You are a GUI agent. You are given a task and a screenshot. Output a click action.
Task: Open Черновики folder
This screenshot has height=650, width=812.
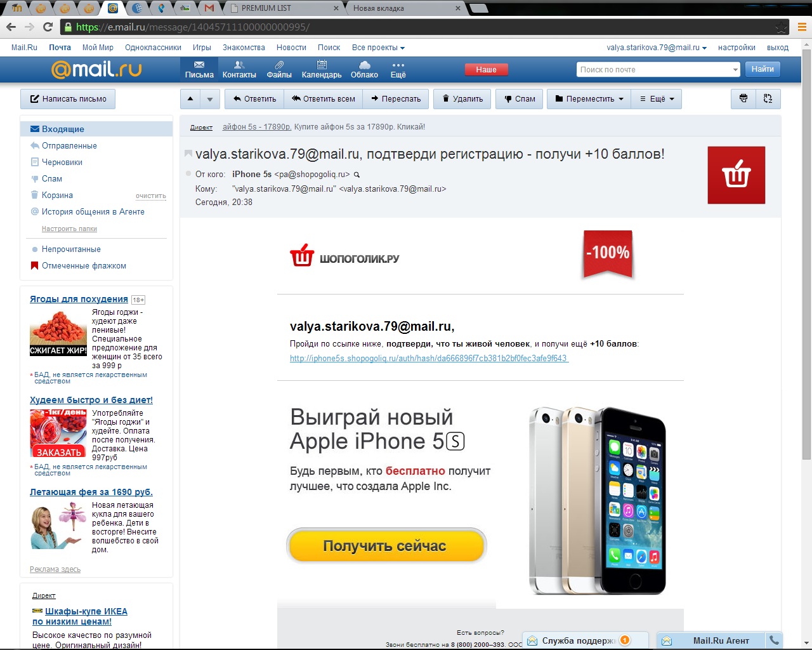62,162
